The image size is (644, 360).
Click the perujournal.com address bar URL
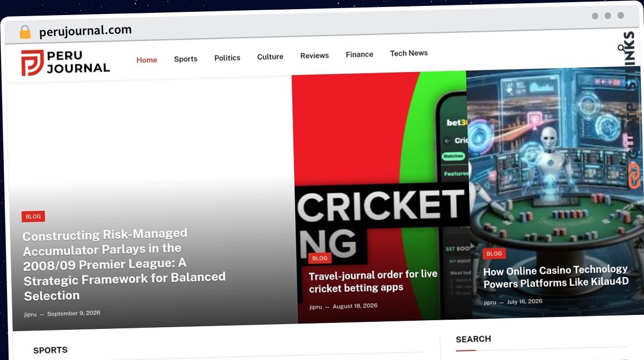tap(85, 31)
